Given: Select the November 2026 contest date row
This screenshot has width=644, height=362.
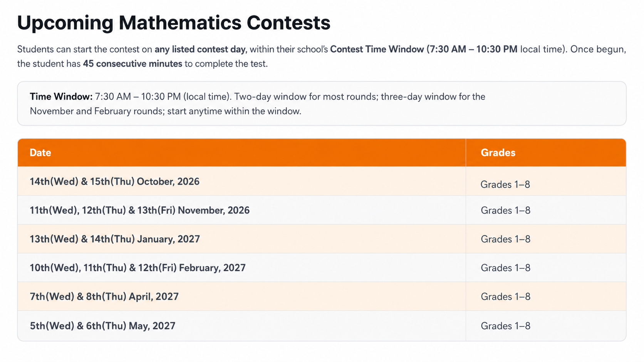Looking at the screenshot, I should [x=322, y=210].
